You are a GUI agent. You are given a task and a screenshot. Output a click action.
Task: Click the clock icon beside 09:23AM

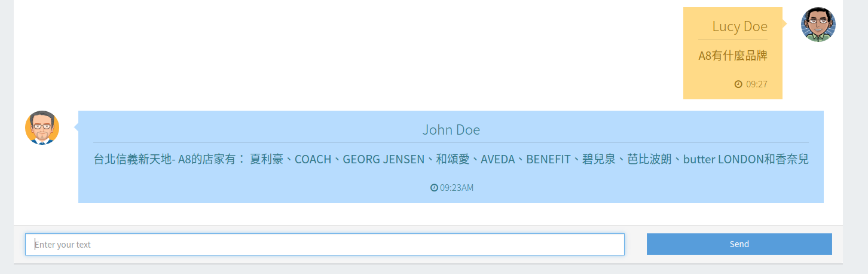point(434,188)
